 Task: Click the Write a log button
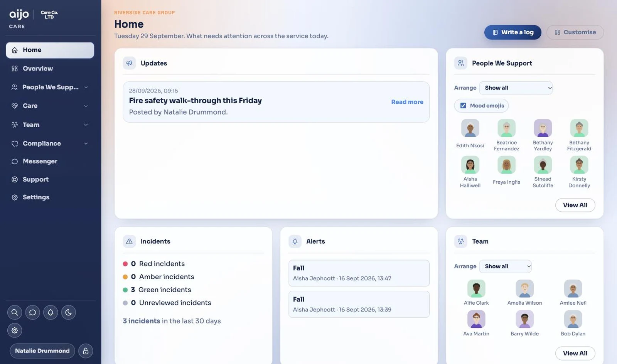pyautogui.click(x=513, y=32)
